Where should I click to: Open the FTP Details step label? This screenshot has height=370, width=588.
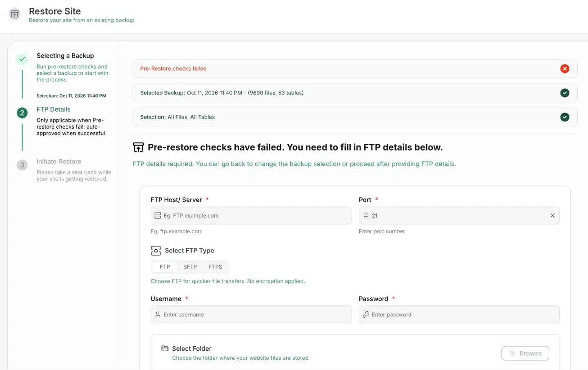(53, 109)
